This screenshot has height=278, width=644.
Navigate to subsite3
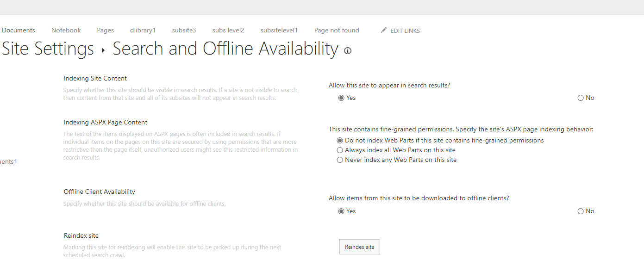point(184,31)
